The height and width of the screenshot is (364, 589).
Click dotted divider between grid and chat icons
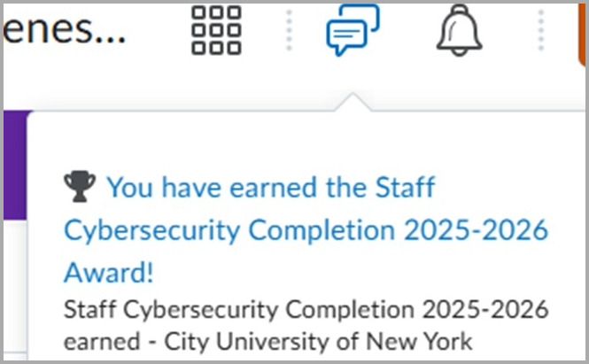tap(290, 32)
